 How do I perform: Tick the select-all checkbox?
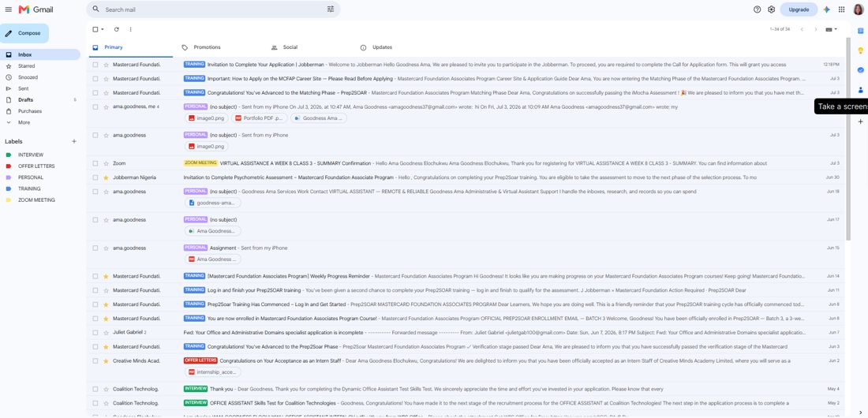95,29
